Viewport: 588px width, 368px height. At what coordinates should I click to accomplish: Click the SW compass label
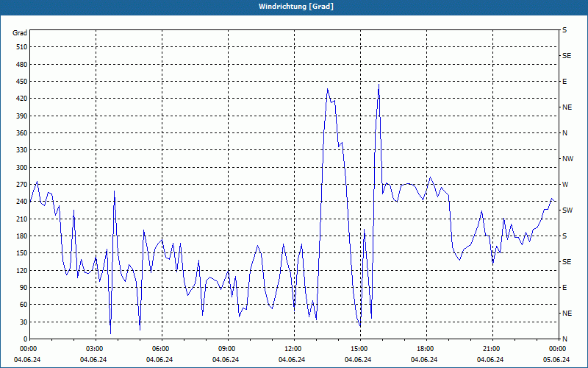pyautogui.click(x=567, y=210)
